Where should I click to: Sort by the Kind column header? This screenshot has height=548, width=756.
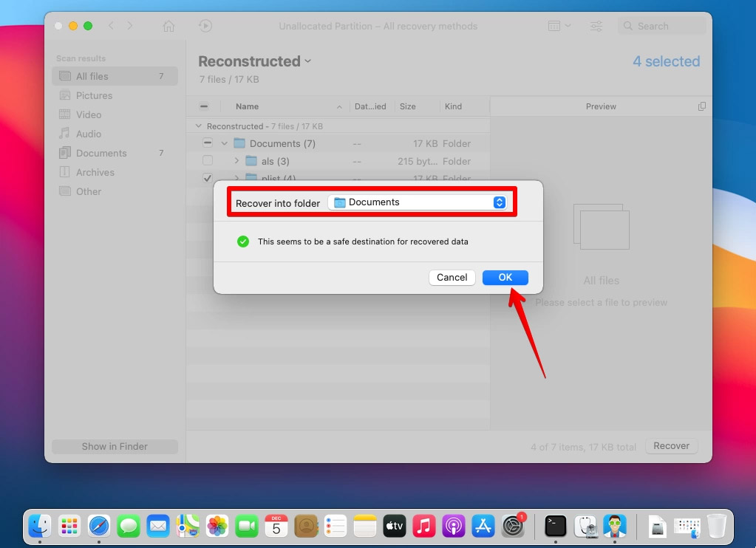coord(453,106)
